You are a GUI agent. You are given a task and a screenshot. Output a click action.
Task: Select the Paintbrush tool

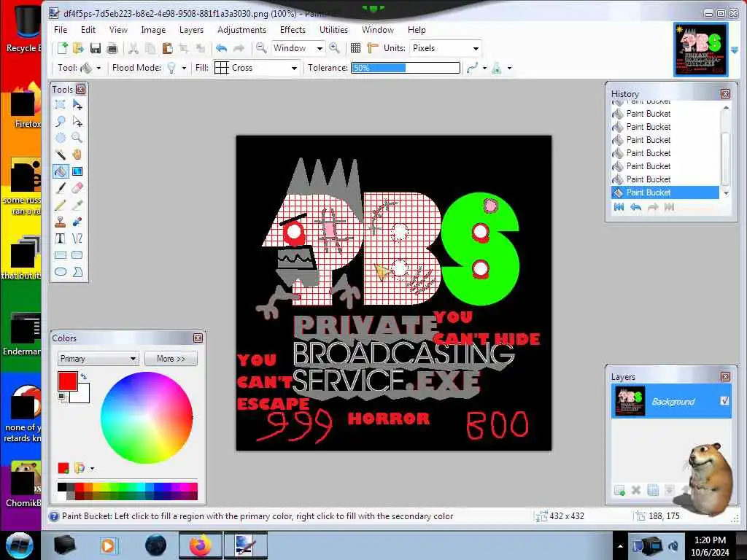(61, 188)
